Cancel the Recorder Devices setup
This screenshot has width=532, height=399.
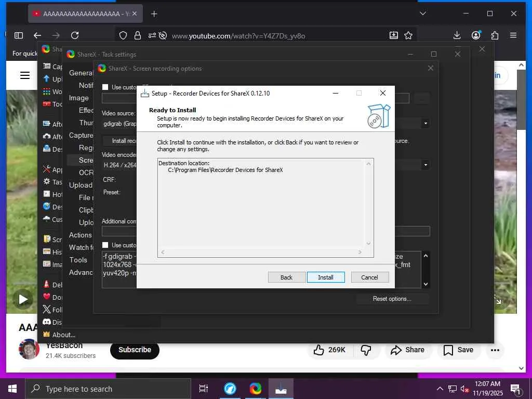369,277
